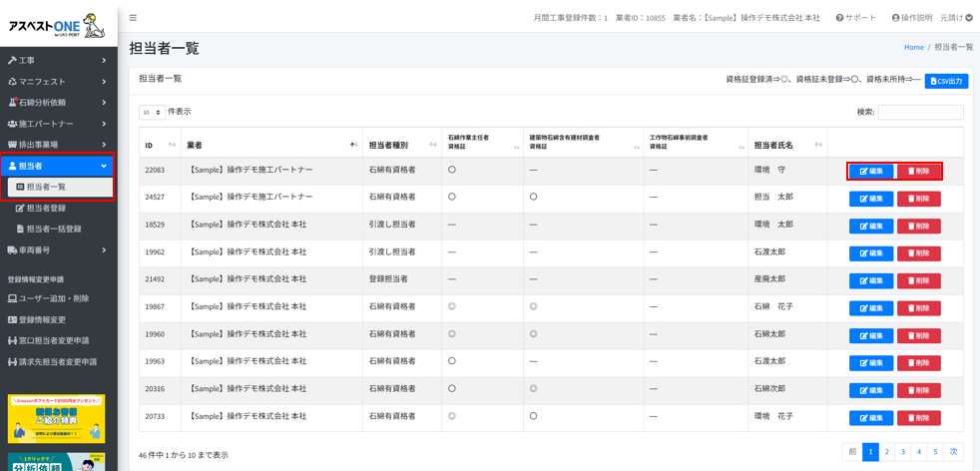Open the Amazon gift card banner
Image resolution: width=980 pixels, height=471 pixels.
tap(57, 418)
